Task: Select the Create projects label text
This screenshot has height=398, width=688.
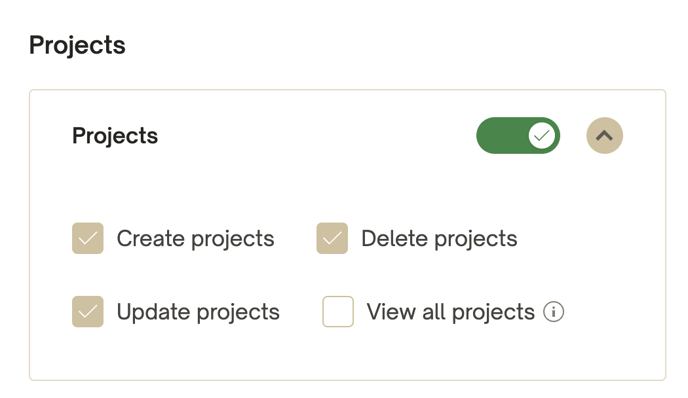Action: (x=195, y=239)
